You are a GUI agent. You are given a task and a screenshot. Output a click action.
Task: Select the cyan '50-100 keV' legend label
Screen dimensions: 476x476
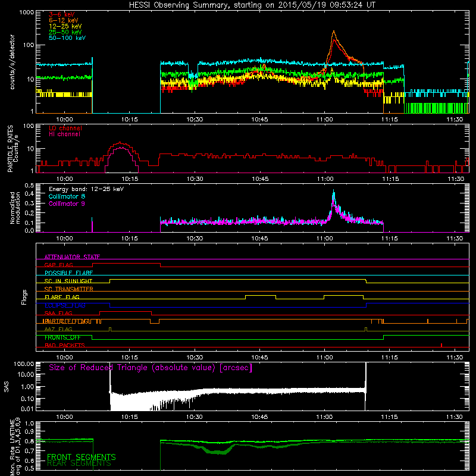click(x=67, y=38)
